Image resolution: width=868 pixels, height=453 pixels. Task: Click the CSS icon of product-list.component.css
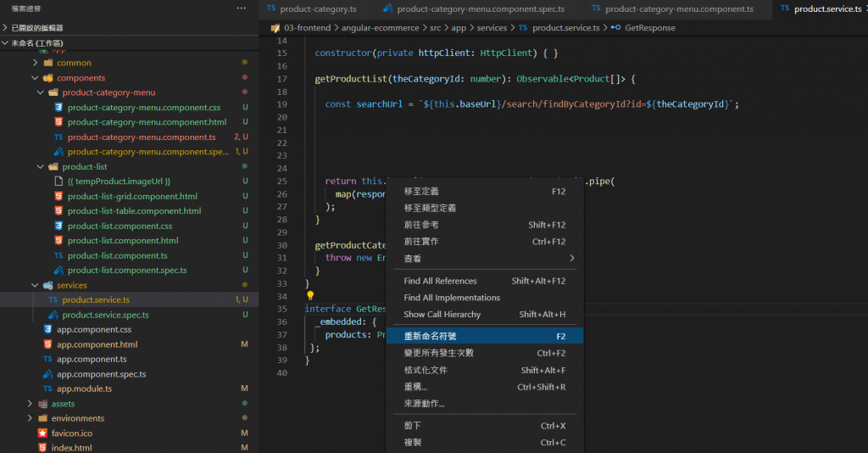point(58,226)
